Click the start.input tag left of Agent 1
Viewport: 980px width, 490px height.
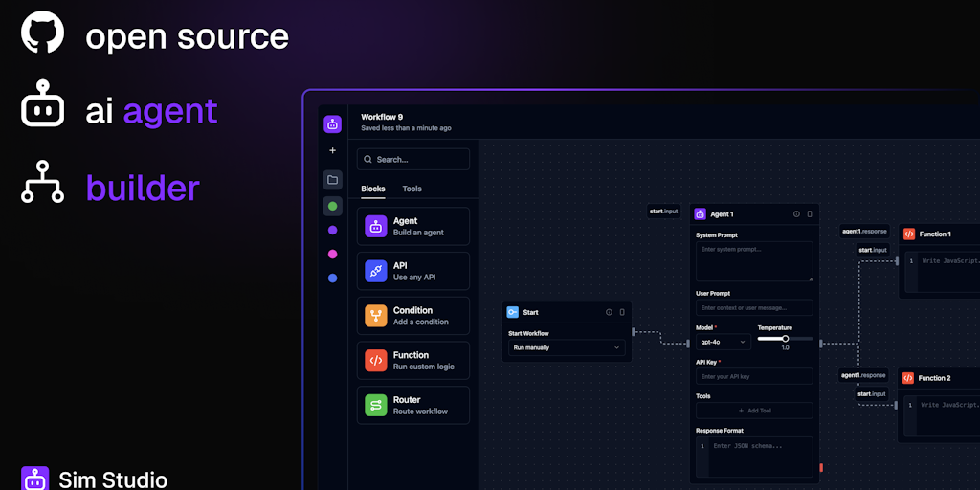click(664, 212)
